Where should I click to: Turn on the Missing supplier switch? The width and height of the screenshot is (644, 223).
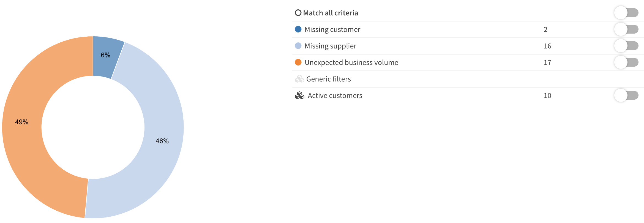[x=626, y=46]
